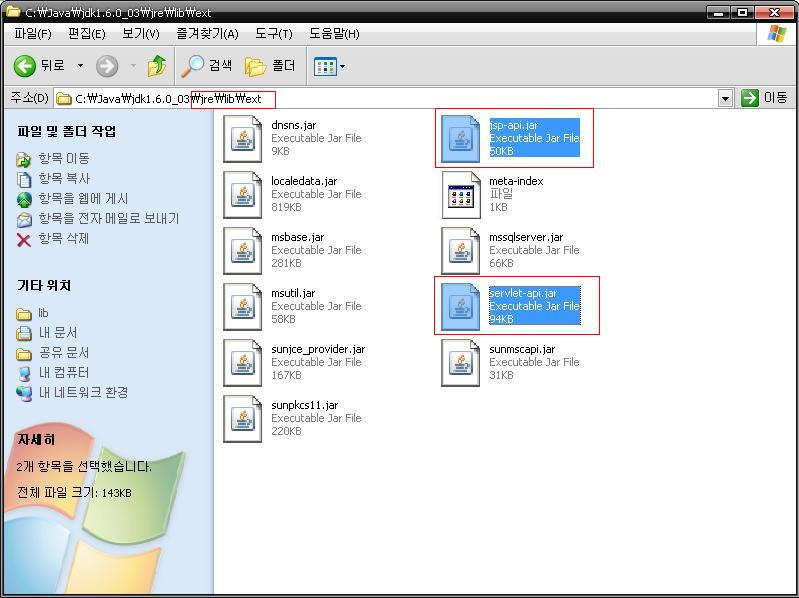Open the 도구(T) menu
Viewport: 799px width, 598px height.
[274, 34]
